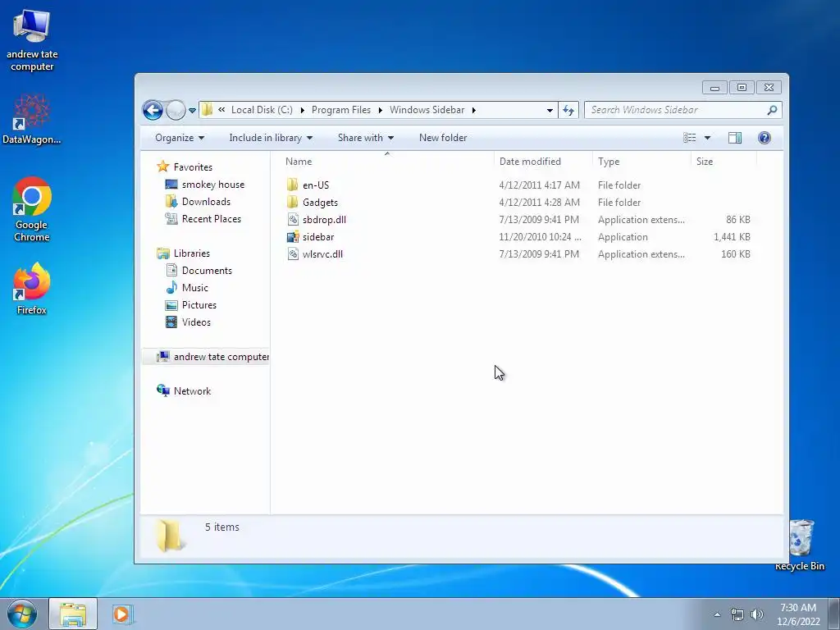The width and height of the screenshot is (840, 630).
Task: Open the view options dropdown arrow
Action: pyautogui.click(x=707, y=138)
